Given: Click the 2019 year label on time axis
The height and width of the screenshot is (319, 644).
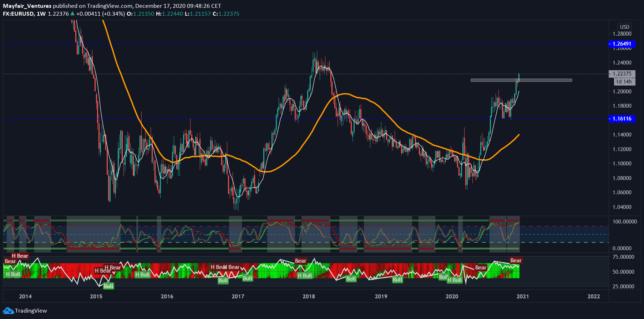Looking at the screenshot, I should [x=381, y=297].
